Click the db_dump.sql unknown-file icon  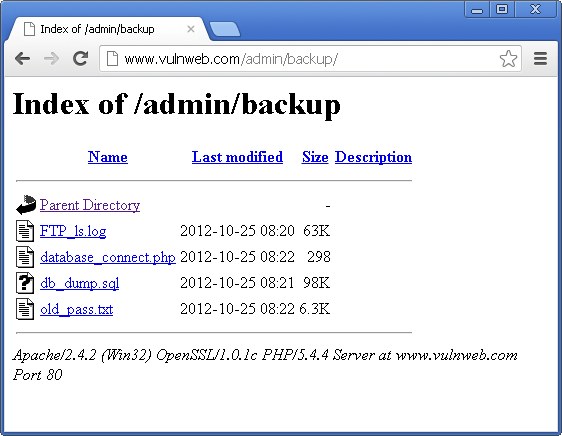pos(25,283)
